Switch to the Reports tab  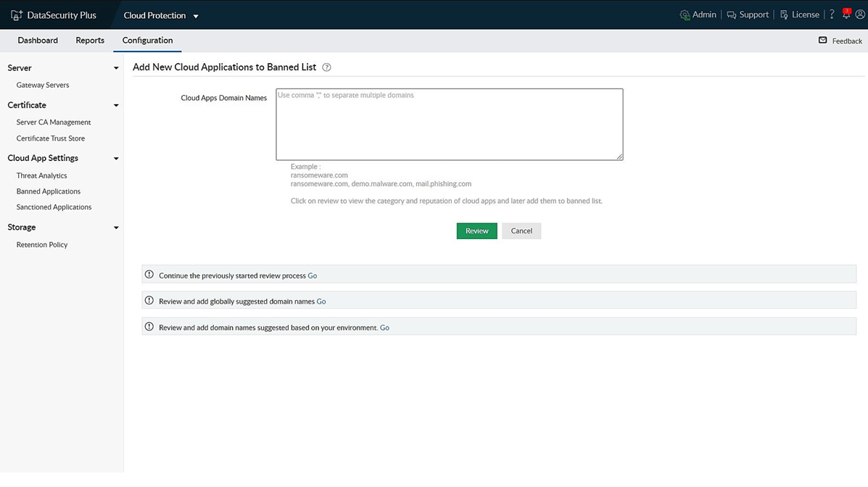click(89, 40)
